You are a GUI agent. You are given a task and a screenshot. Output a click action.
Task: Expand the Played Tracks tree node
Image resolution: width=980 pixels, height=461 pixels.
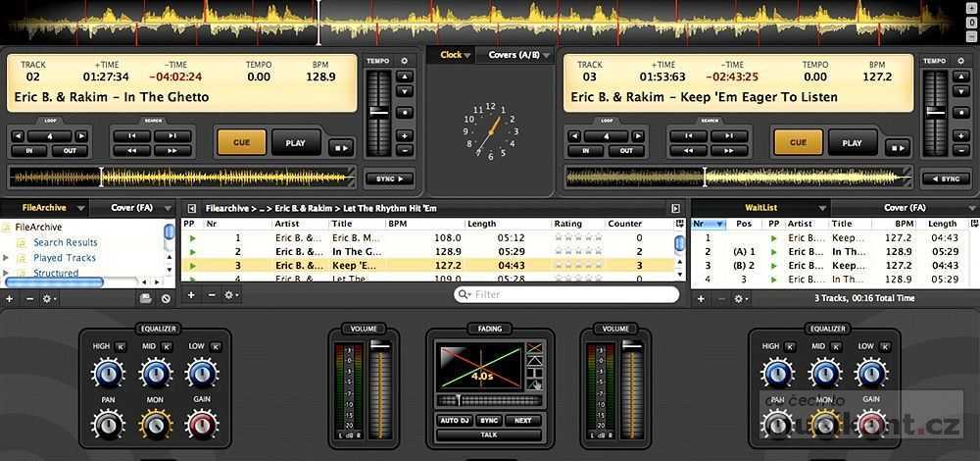[x=6, y=258]
